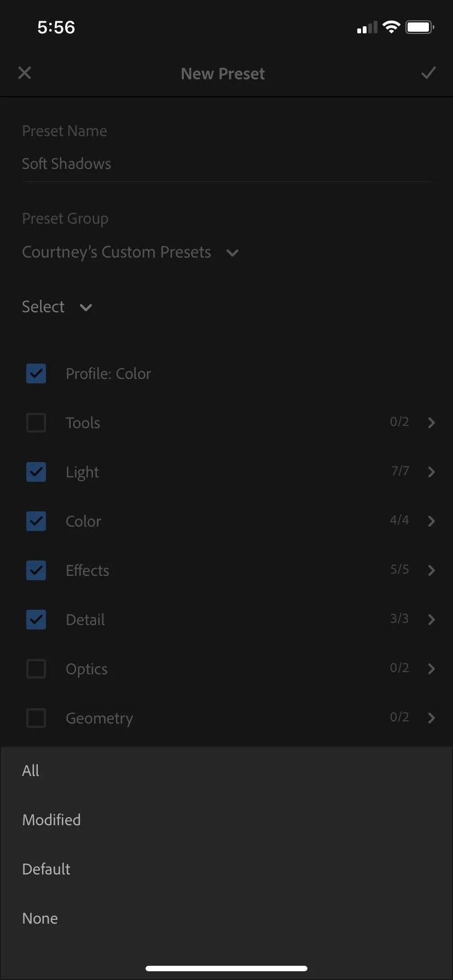The height and width of the screenshot is (980, 453).
Task: Collapse the Select dropdown
Action: coord(57,307)
